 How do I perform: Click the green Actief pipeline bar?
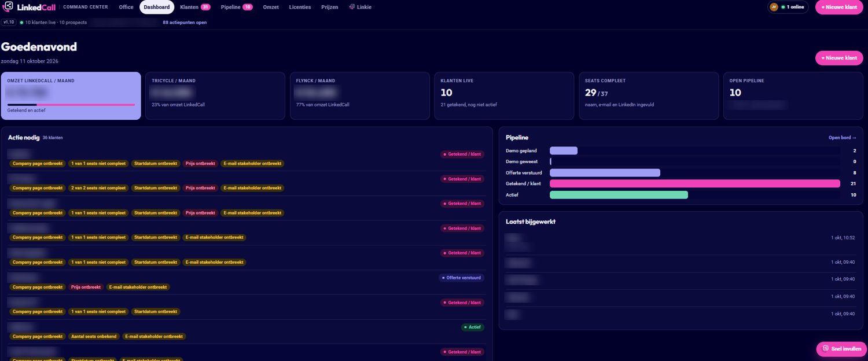point(619,195)
